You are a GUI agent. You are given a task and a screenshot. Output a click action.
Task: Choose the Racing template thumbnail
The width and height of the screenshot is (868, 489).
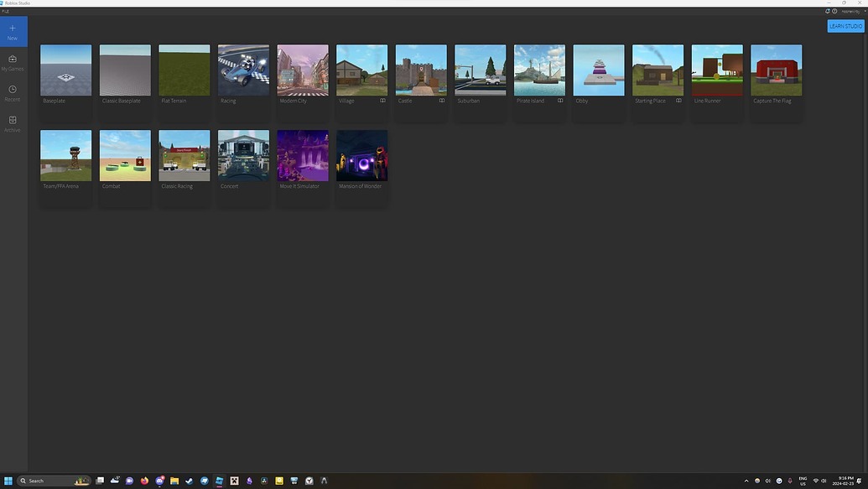coord(243,70)
